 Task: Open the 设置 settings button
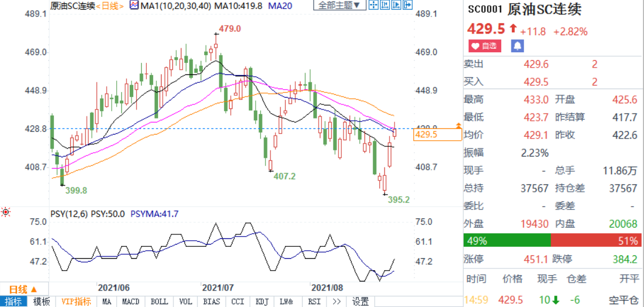[361, 301]
